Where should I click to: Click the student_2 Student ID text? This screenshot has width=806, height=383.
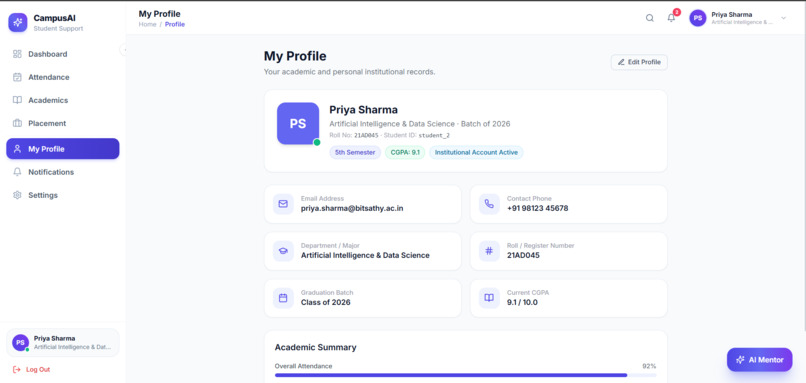click(434, 136)
